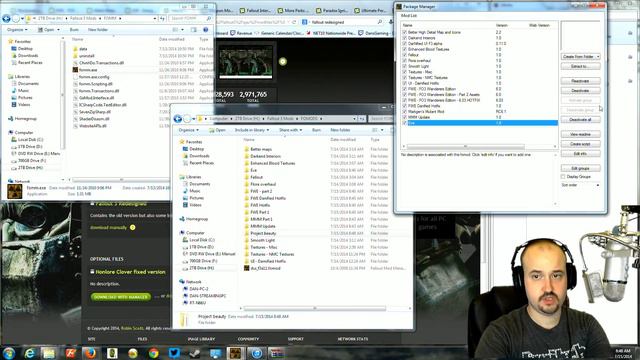This screenshot has height=360, width=640.
Task: Open Google Chrome from the taskbar
Action: (153, 353)
